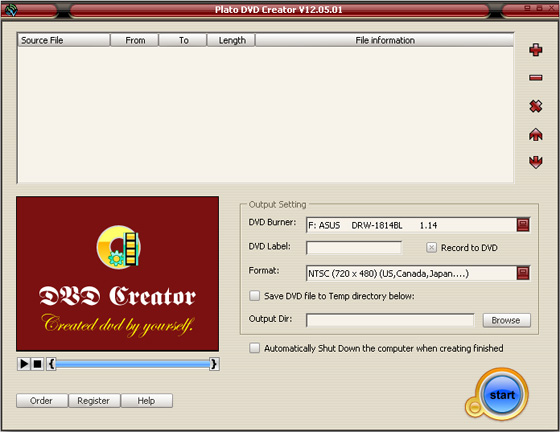Click the Output Dir input field
The width and height of the screenshot is (560, 432).
coord(390,320)
